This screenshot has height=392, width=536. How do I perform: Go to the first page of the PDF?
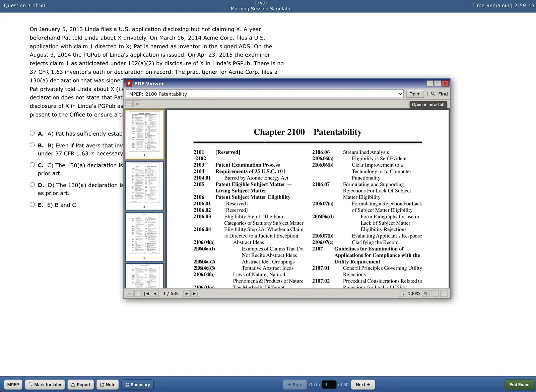(x=146, y=294)
